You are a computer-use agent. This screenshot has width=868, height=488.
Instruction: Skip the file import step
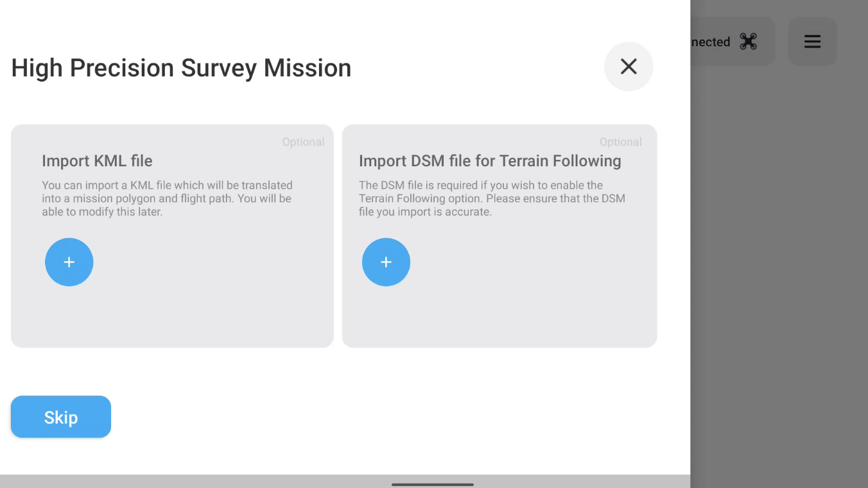tap(60, 417)
